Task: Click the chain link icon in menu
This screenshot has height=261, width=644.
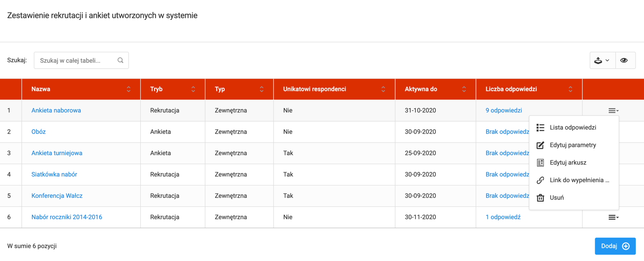Action: coord(540,180)
